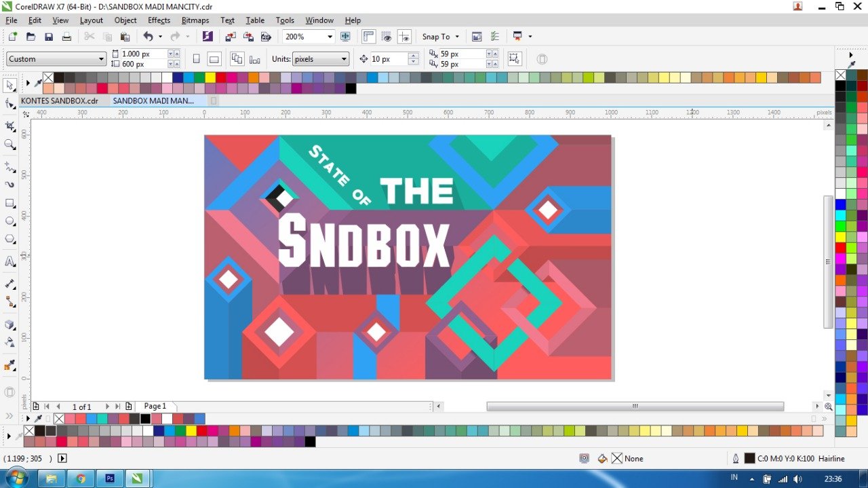Click the zoom navigator button at corner

point(828,407)
